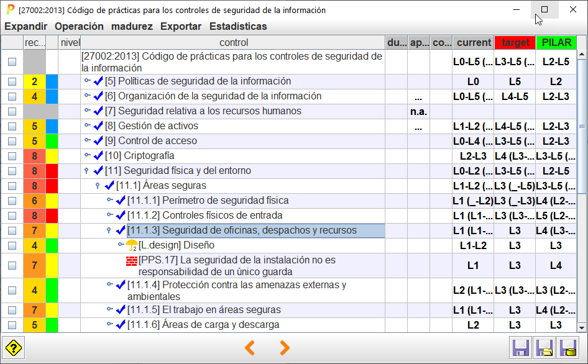Click the orange right arrow icon

(x=284, y=348)
